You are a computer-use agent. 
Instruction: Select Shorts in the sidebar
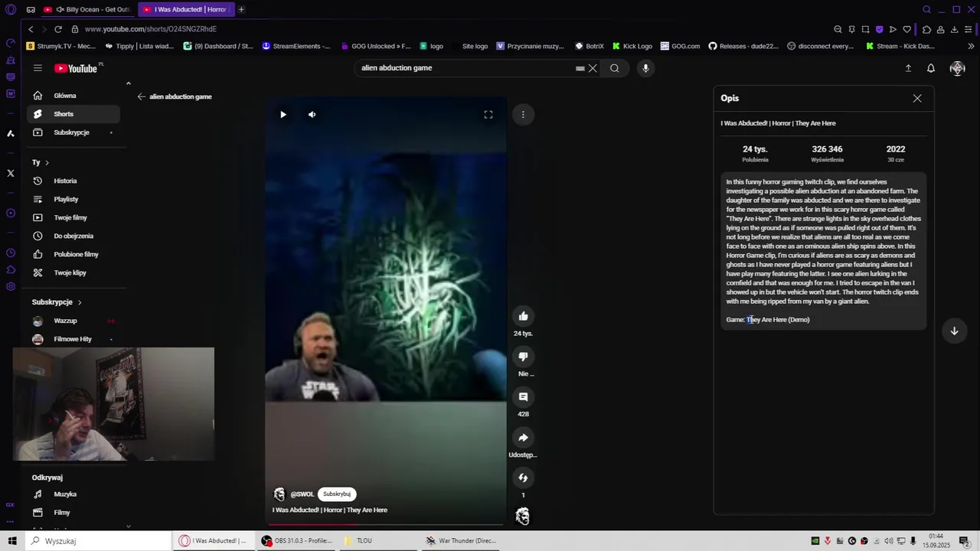point(73,114)
